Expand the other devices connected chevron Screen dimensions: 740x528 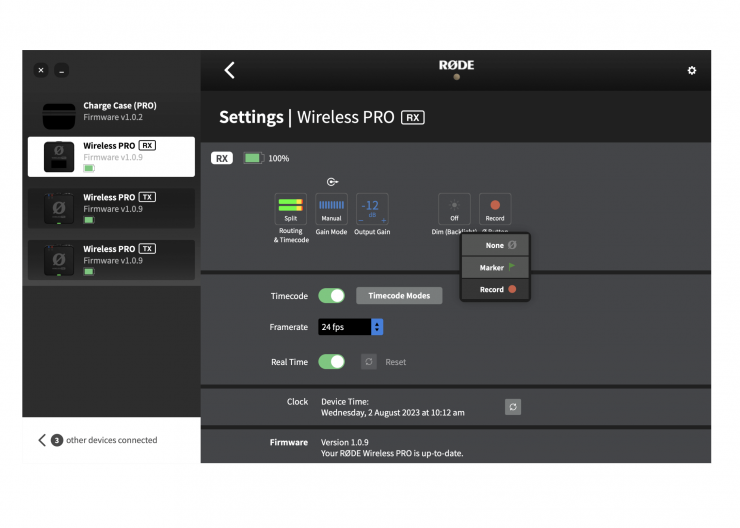[42, 440]
